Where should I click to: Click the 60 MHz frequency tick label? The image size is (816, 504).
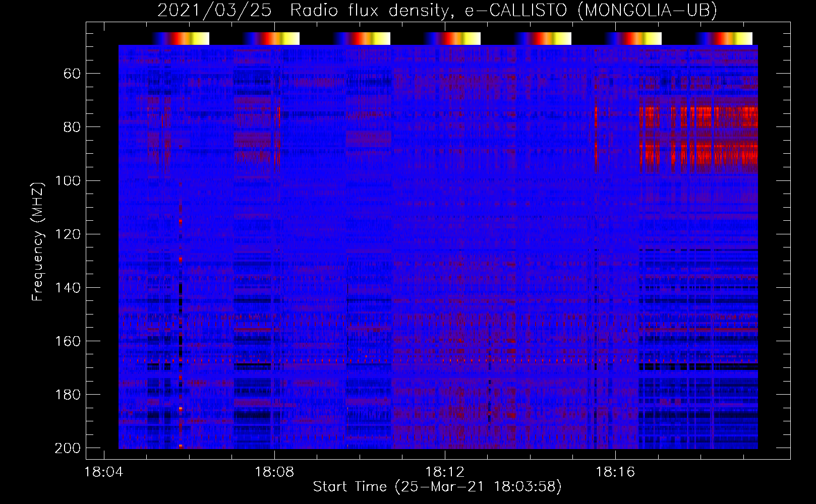[72, 74]
